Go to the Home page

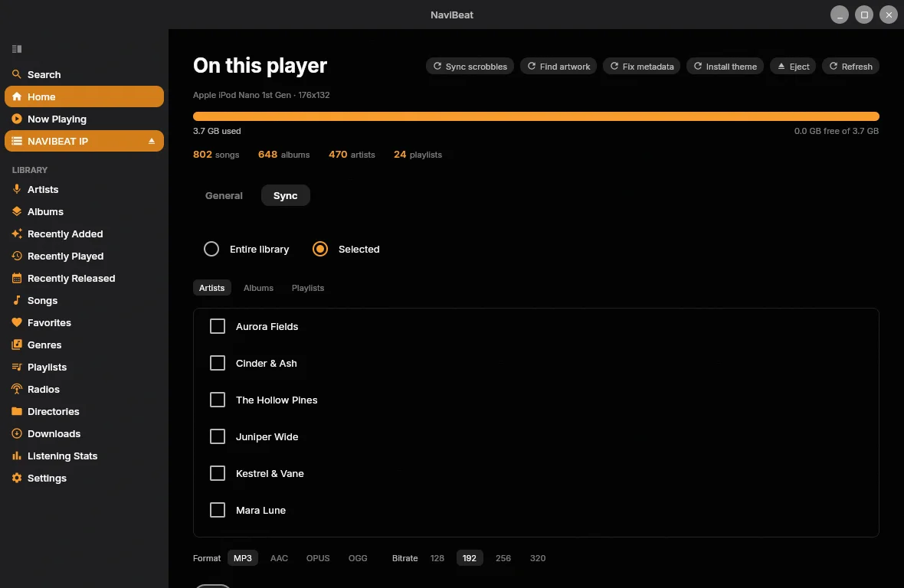click(x=84, y=96)
